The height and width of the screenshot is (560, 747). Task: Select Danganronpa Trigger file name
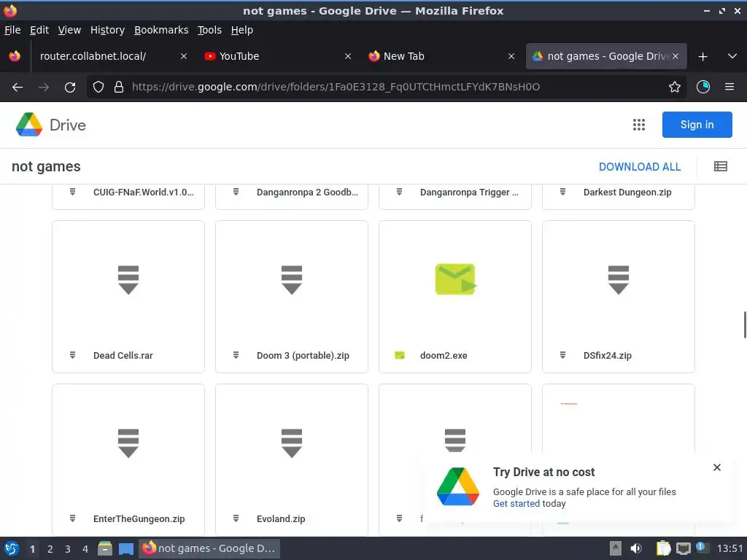click(x=469, y=192)
